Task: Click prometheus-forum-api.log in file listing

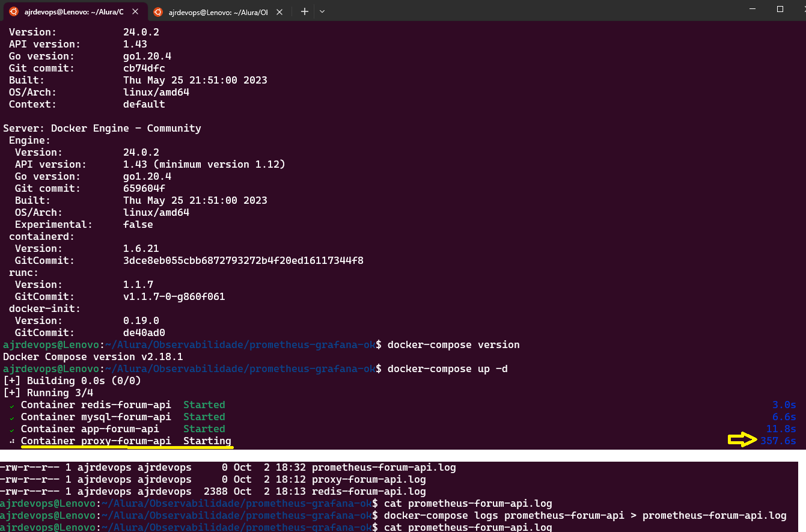Action: tap(384, 467)
